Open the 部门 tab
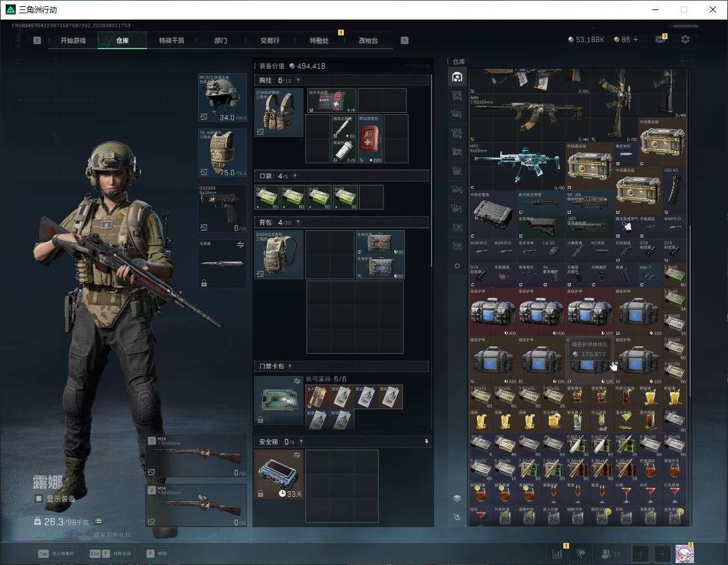The width and height of the screenshot is (728, 565). click(221, 40)
